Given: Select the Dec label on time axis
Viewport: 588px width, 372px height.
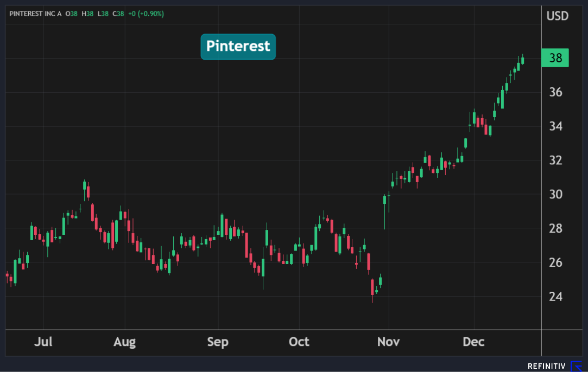Looking at the screenshot, I should point(474,342).
